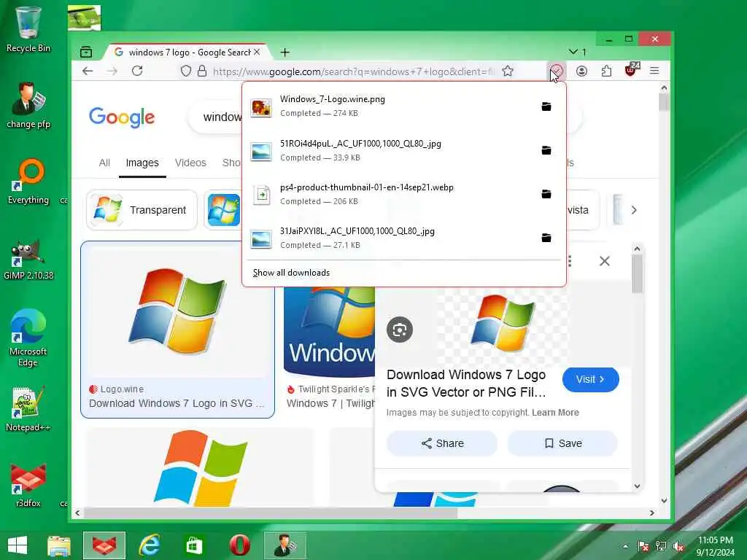Open the Twilight Sparkle's Windows 7 result
The height and width of the screenshot is (560, 747).
[329, 348]
